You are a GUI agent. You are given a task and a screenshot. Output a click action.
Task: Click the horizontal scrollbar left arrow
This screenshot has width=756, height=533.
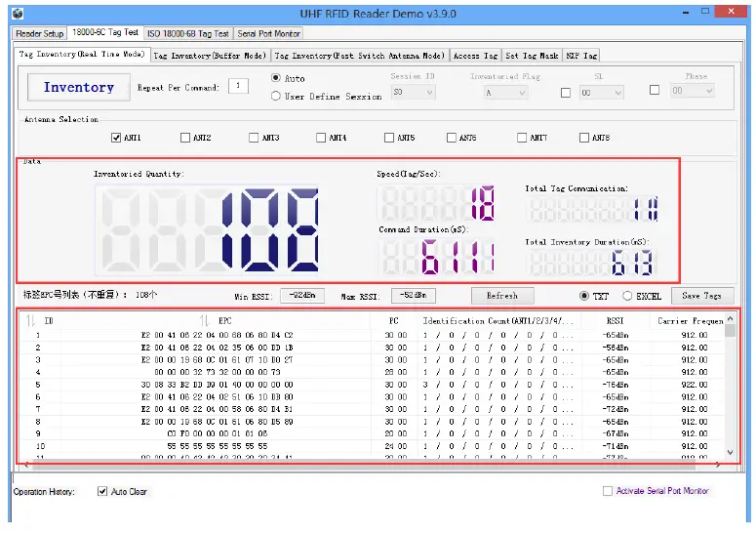26,465
